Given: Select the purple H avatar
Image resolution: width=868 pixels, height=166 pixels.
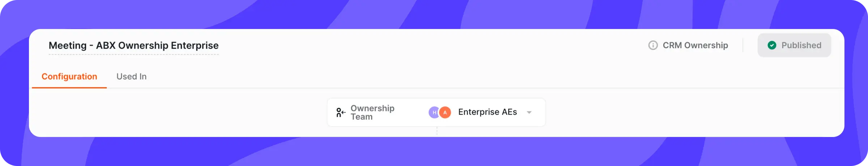Looking at the screenshot, I should [x=434, y=112].
